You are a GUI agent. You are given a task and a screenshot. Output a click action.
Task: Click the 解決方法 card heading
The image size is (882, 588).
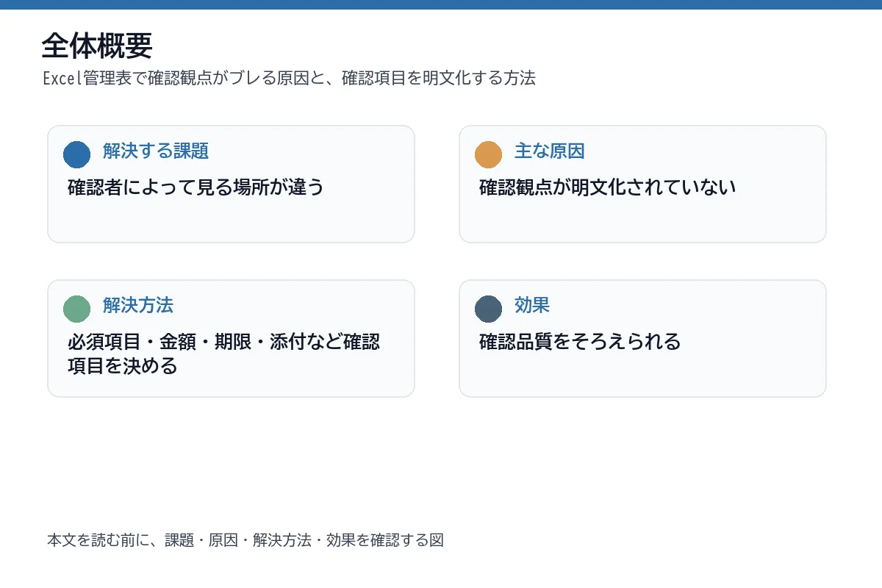click(138, 306)
